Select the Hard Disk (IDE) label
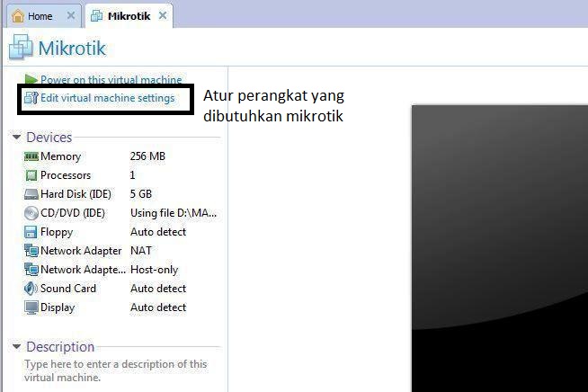Viewport: 588px width, 392px height. tap(76, 194)
